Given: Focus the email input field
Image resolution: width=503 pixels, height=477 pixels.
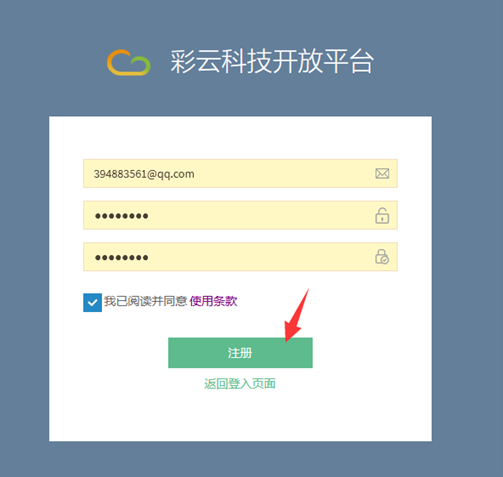Looking at the screenshot, I should pos(240,174).
